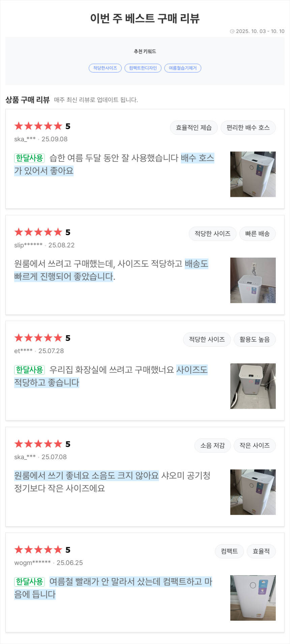Open photo in et**** review
The width and height of the screenshot is (290, 644).
point(253,386)
